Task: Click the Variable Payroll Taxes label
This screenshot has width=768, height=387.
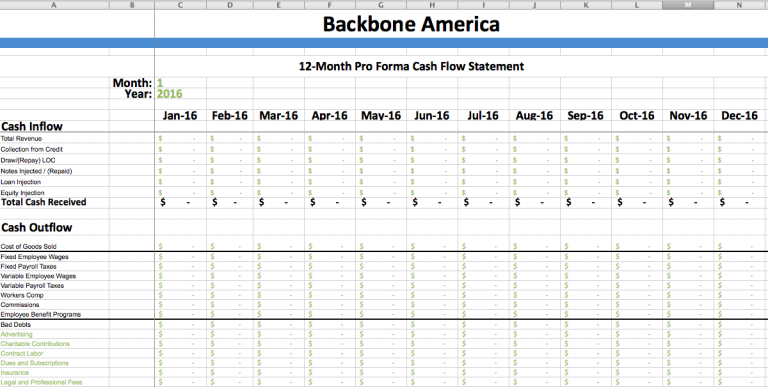Action: (32, 286)
